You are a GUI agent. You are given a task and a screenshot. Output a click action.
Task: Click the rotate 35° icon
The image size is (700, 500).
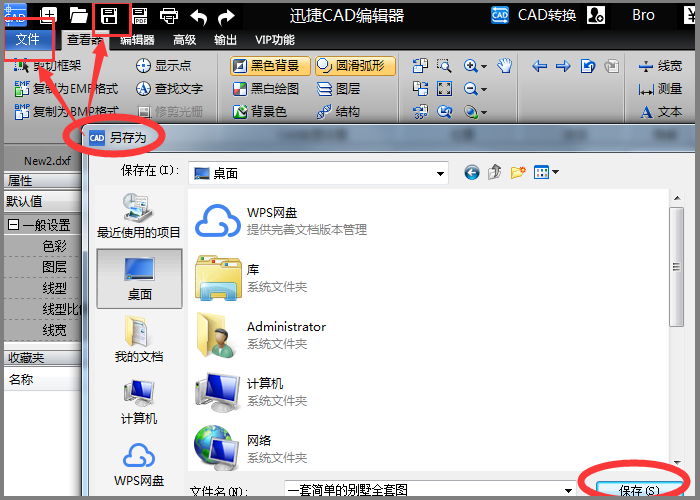(x=421, y=112)
